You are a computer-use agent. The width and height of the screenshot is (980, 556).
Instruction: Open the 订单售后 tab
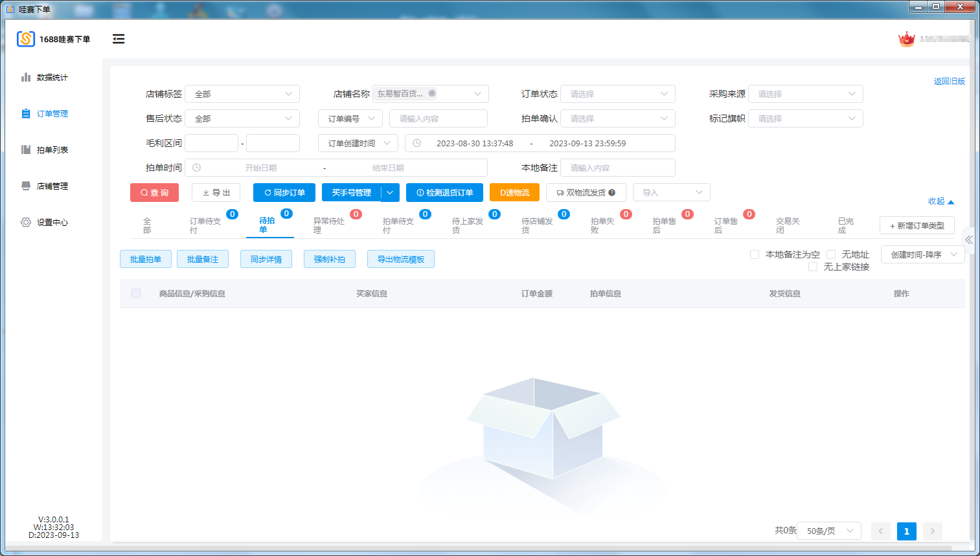coord(726,225)
